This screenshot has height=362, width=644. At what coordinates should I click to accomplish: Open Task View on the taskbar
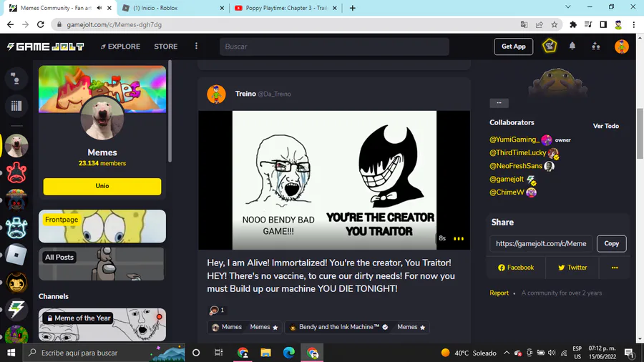pos(218,353)
